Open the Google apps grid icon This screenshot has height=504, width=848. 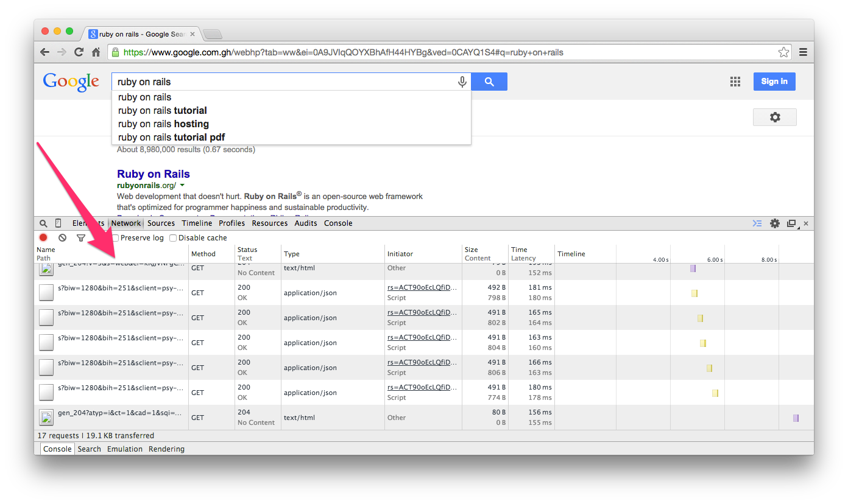coord(735,82)
